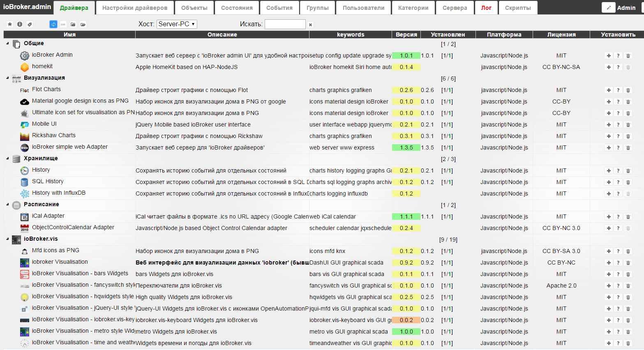Click the Платформа column header
Viewport: 644px width, 350px height.
point(504,35)
